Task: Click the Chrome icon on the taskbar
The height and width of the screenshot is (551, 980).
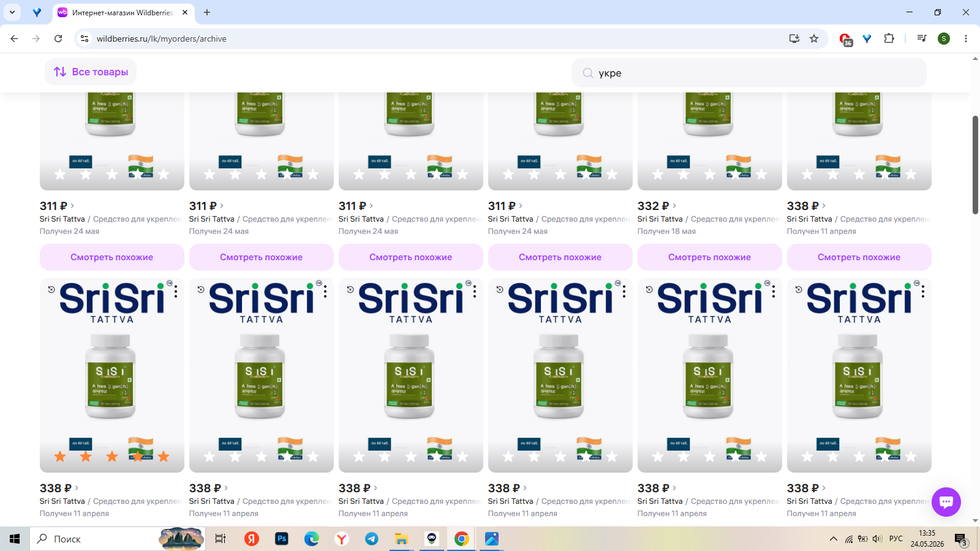Action: [462, 539]
